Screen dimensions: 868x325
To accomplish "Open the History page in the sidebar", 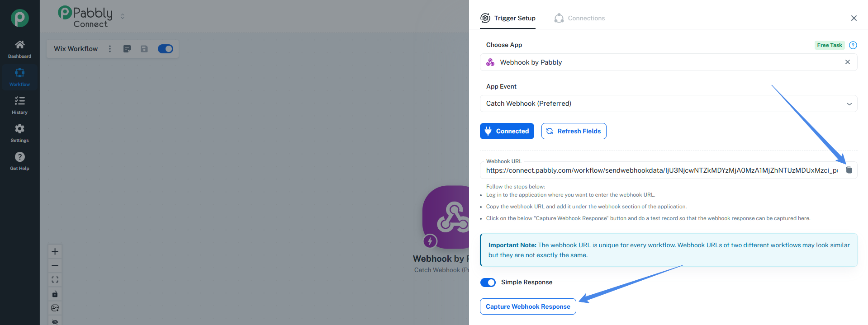I will [19, 105].
